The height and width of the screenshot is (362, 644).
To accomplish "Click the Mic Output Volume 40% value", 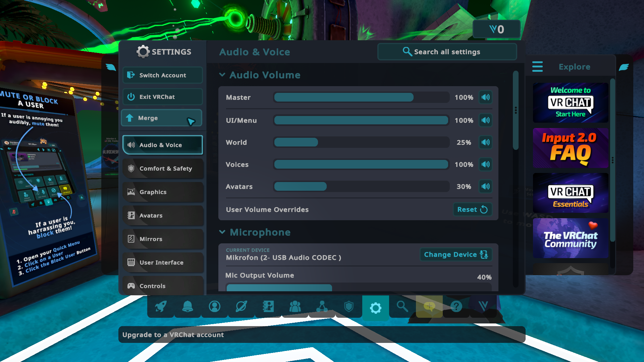I will point(484,277).
